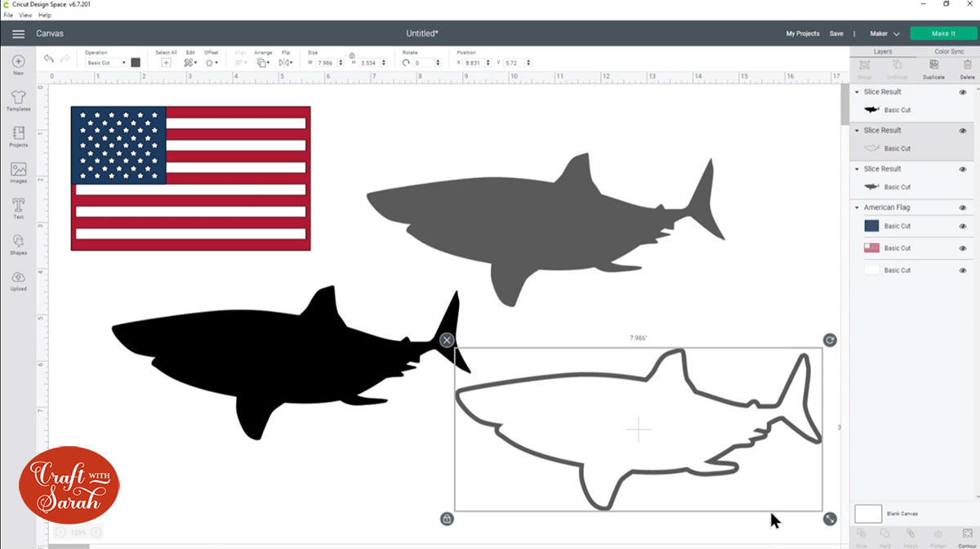The width and height of the screenshot is (980, 549).
Task: Hide the blue flag Basic Cut layer
Action: tap(963, 226)
